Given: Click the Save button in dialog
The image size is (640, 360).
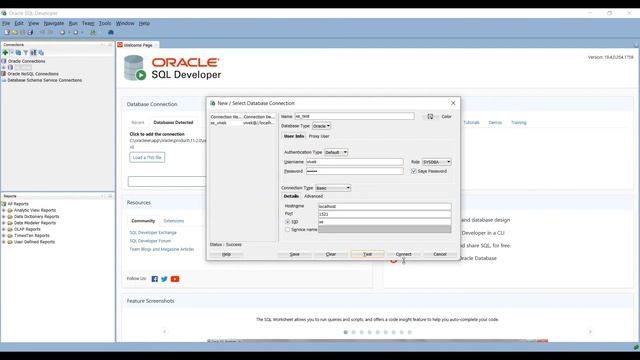Looking at the screenshot, I should pyautogui.click(x=294, y=254).
